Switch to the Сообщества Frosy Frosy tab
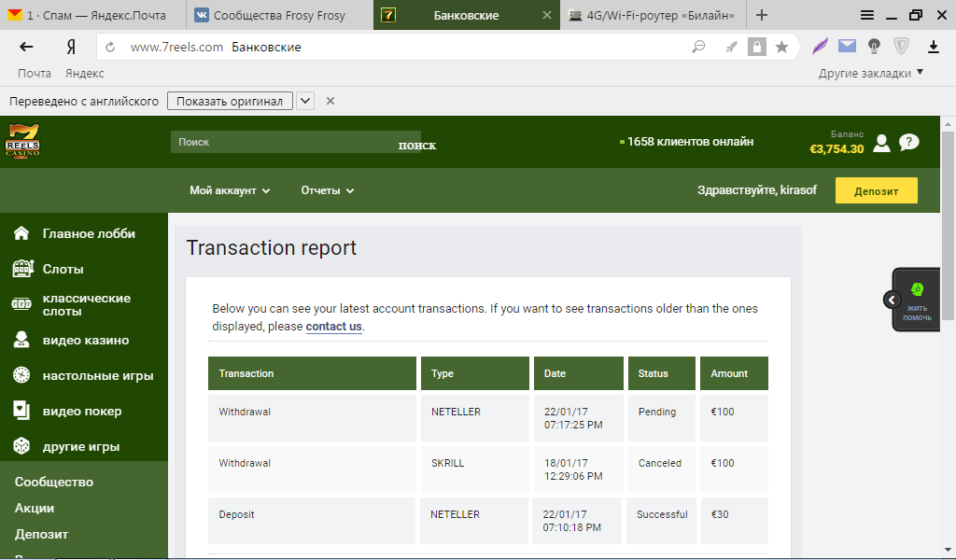956x560 pixels. click(x=278, y=16)
